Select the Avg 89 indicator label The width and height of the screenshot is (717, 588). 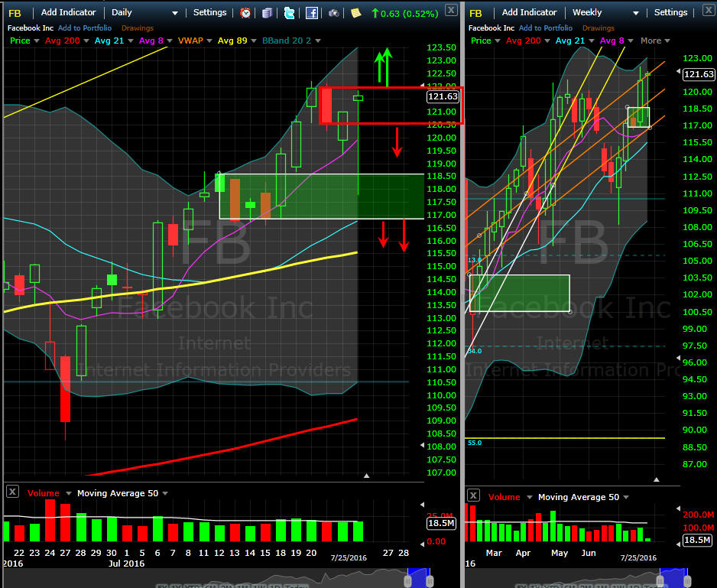click(232, 41)
